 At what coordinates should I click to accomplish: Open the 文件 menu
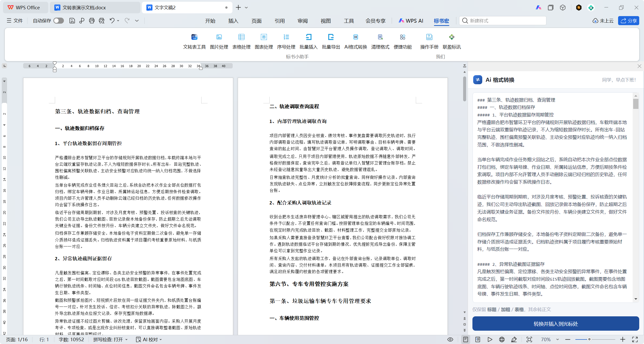15,21
